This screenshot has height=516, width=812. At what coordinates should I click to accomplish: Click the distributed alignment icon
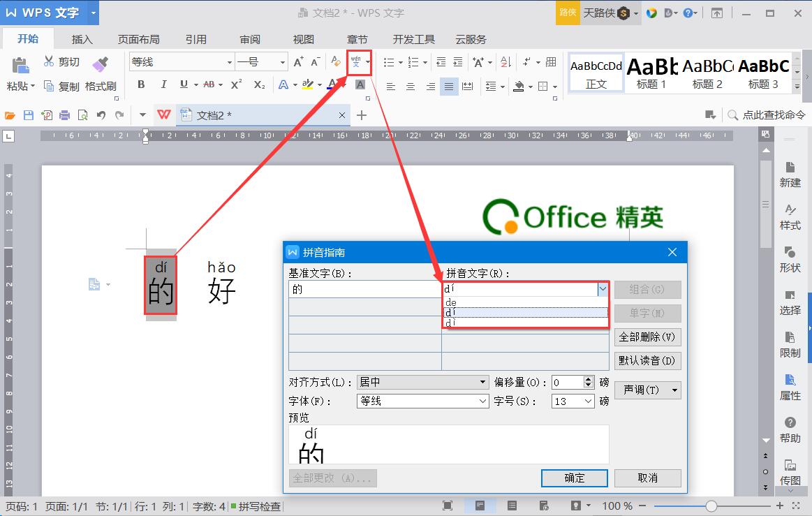click(x=468, y=87)
